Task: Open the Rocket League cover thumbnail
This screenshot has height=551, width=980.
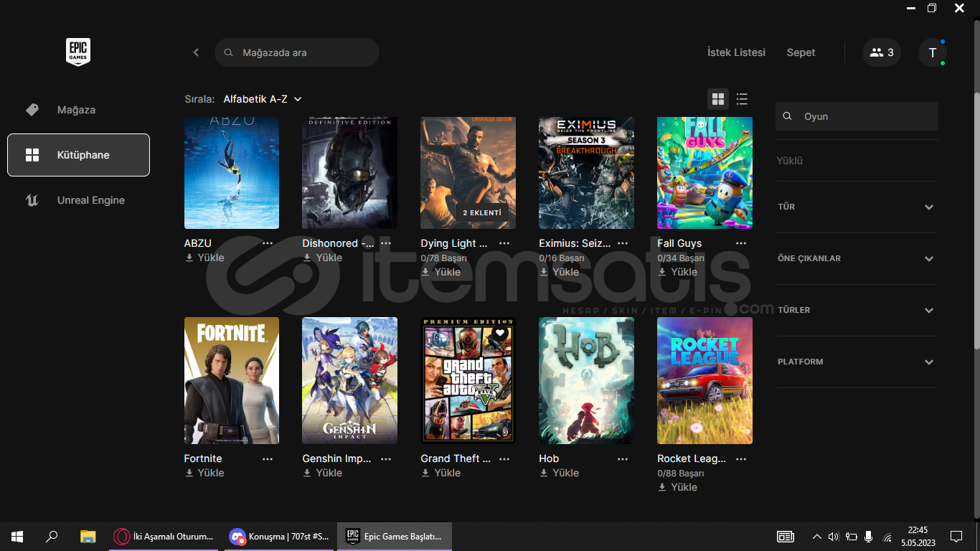Action: click(705, 381)
